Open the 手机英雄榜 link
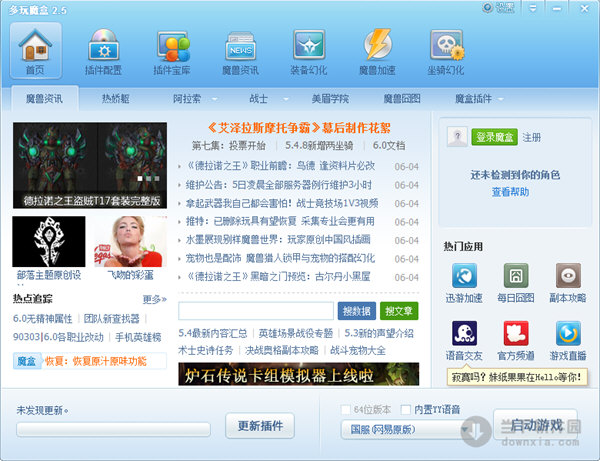Screen dimensions: 600x461 (138, 337)
